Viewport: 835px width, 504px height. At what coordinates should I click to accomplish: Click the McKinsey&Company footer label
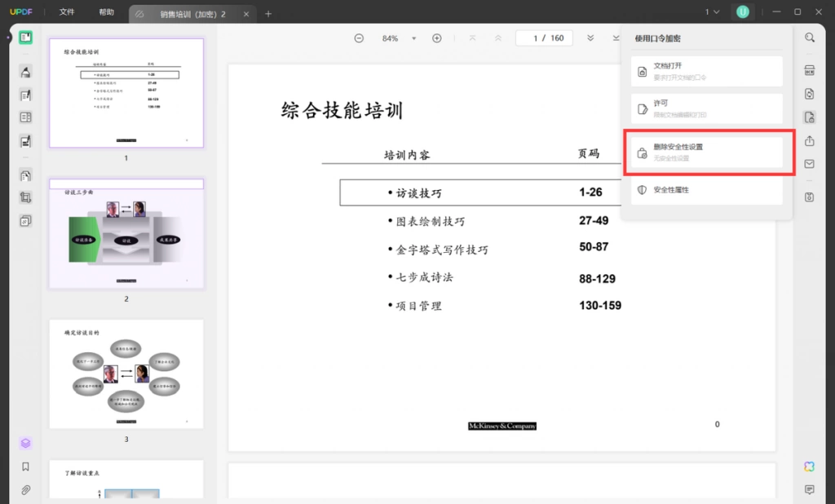point(502,426)
